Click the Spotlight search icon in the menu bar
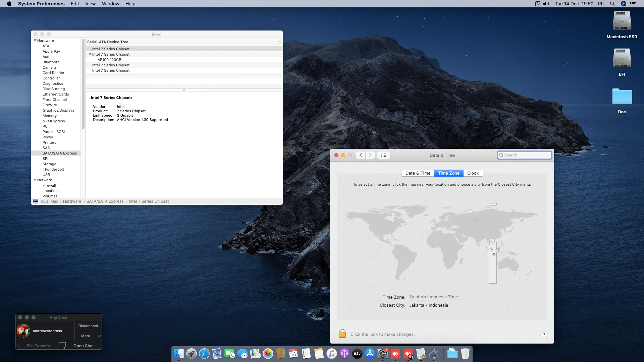The height and width of the screenshot is (362, 644). tap(612, 4)
